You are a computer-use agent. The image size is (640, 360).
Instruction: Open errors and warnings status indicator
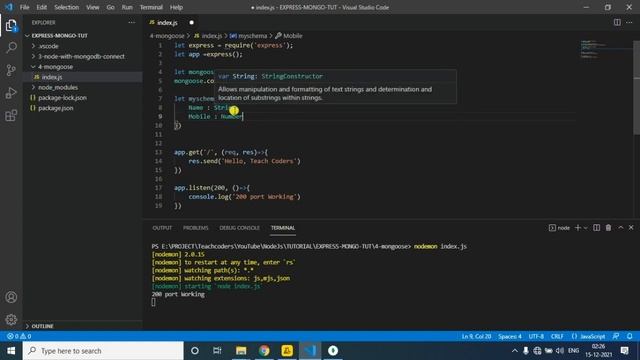click(x=19, y=336)
